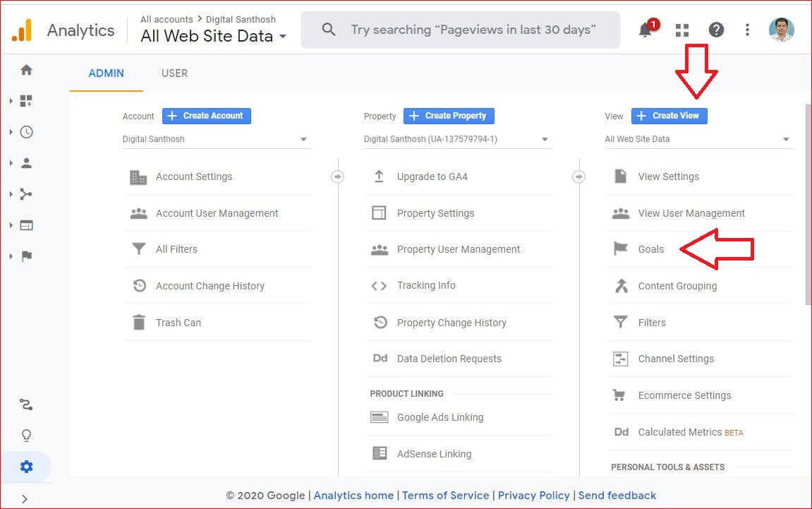Image resolution: width=812 pixels, height=509 pixels.
Task: Click the Create Account button
Action: 207,116
